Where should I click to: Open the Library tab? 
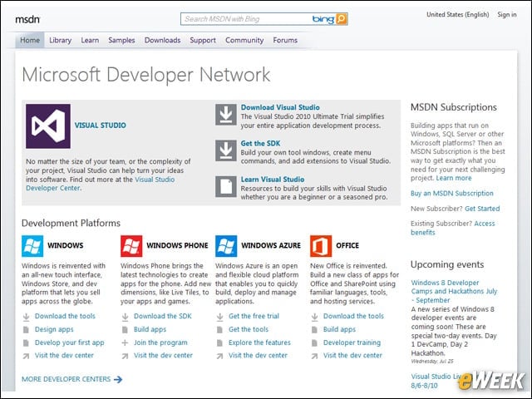(x=61, y=40)
